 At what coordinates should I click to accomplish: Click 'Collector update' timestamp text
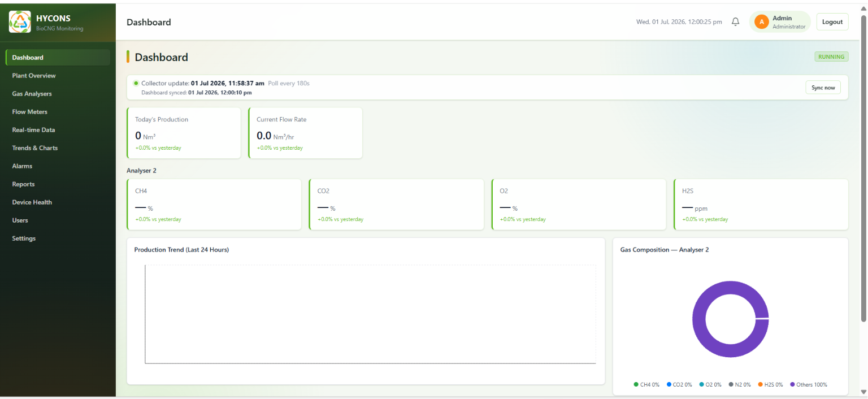203,83
